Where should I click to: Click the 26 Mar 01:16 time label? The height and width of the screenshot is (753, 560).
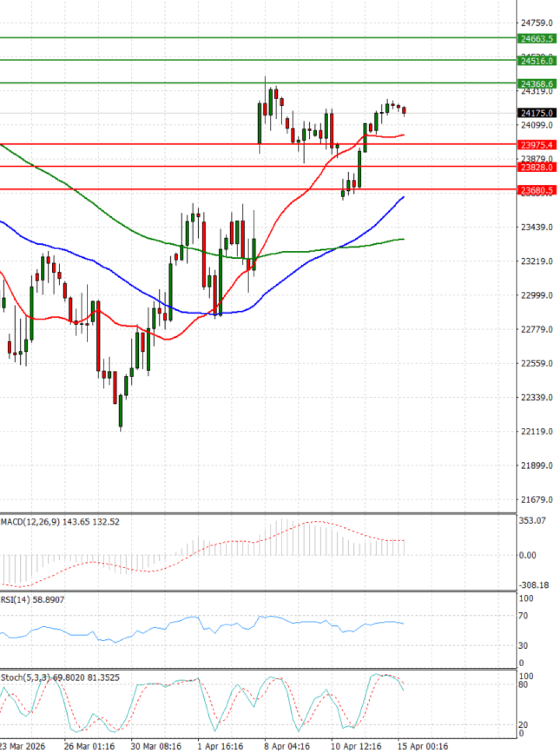89,746
